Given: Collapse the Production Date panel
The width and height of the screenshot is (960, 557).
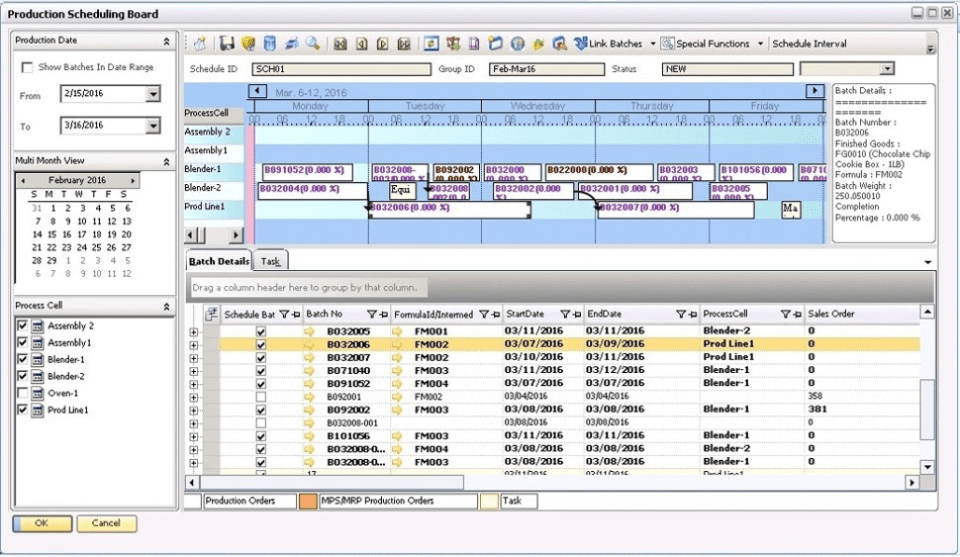Looking at the screenshot, I should click(x=167, y=41).
